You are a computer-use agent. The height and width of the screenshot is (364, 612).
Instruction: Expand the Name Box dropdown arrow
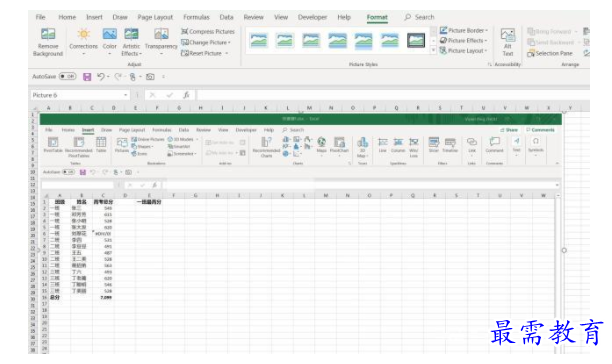point(125,95)
